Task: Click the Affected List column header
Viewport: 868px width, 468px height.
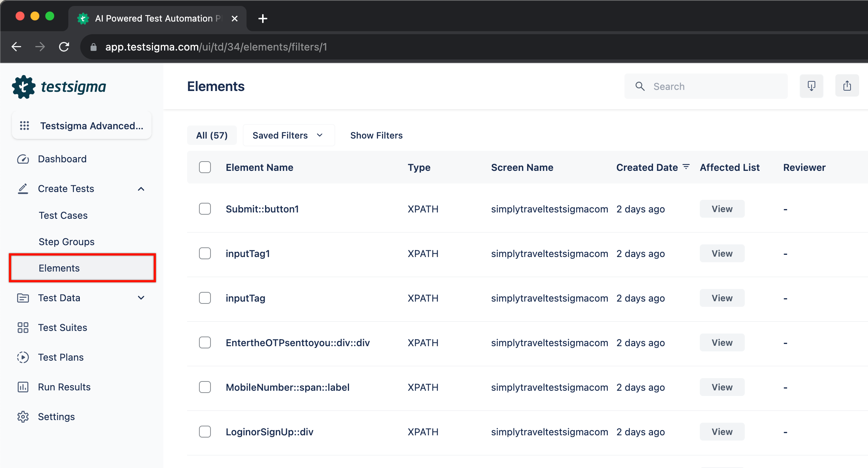Action: (730, 168)
